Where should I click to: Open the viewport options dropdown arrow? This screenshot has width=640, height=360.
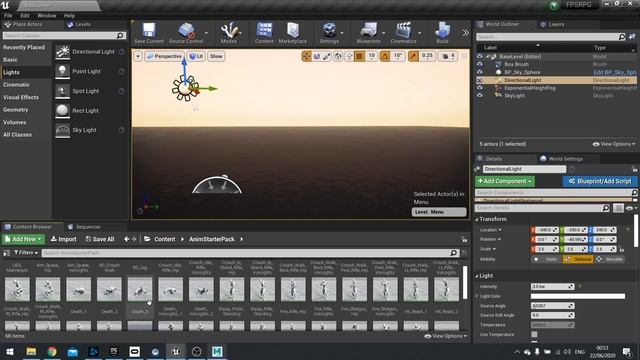pyautogui.click(x=138, y=56)
